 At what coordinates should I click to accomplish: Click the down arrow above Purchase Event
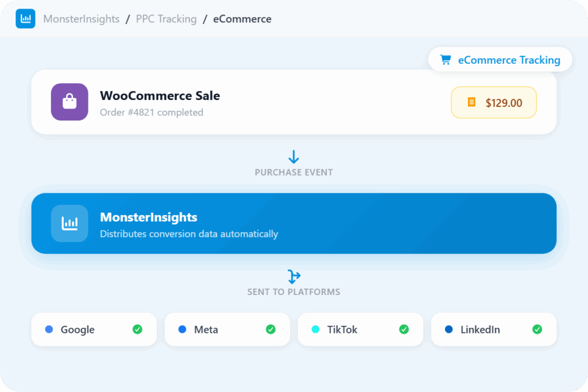294,157
